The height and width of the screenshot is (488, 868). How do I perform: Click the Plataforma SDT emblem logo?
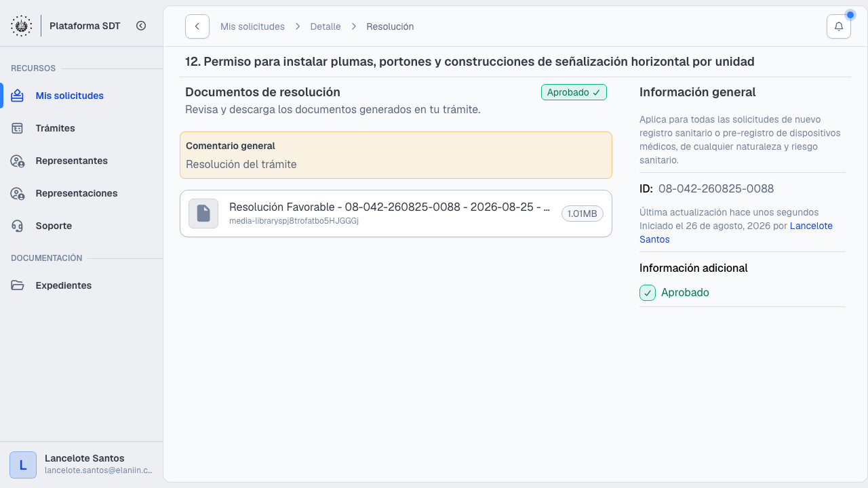point(22,26)
